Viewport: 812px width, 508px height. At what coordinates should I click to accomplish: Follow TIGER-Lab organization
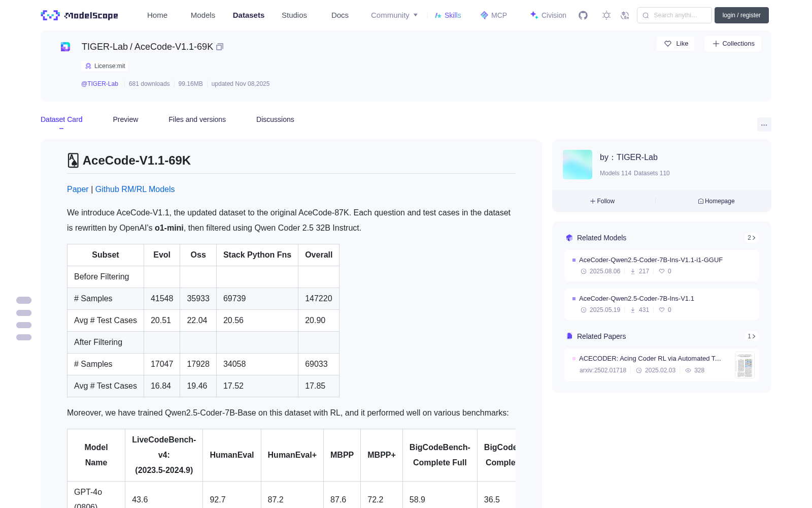click(602, 201)
